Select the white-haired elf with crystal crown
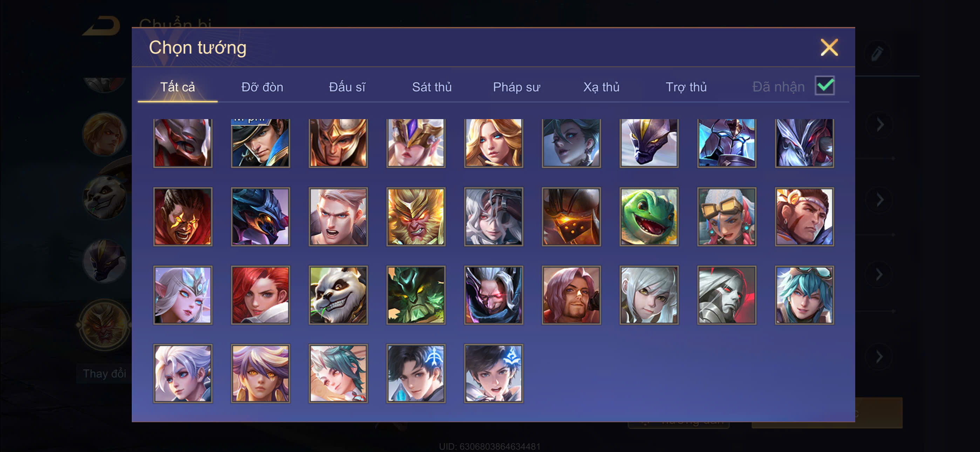The width and height of the screenshot is (980, 452). [x=183, y=295]
